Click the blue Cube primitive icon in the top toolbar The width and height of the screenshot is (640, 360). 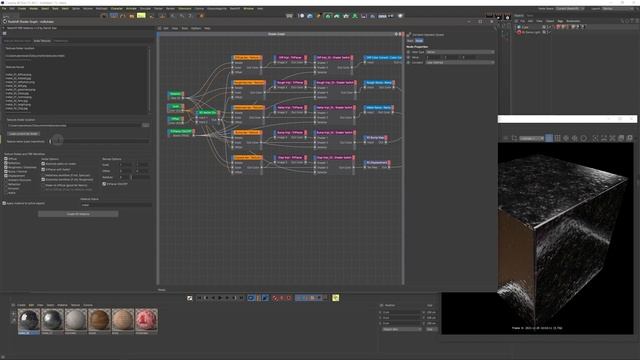coord(310,16)
